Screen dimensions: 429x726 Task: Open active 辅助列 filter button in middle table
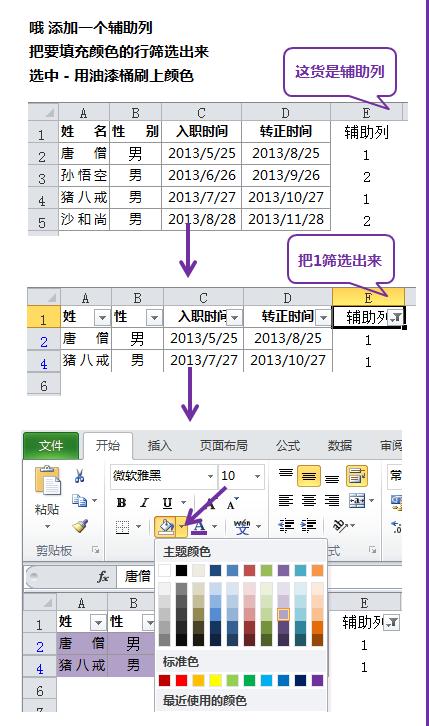click(x=396, y=318)
